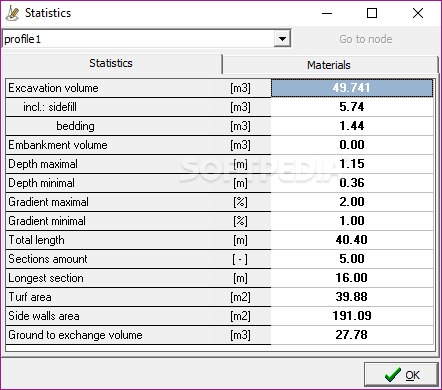Select the Gradient maximal value 2.00
Screen dimensions: 442x390
pyautogui.click(x=352, y=202)
